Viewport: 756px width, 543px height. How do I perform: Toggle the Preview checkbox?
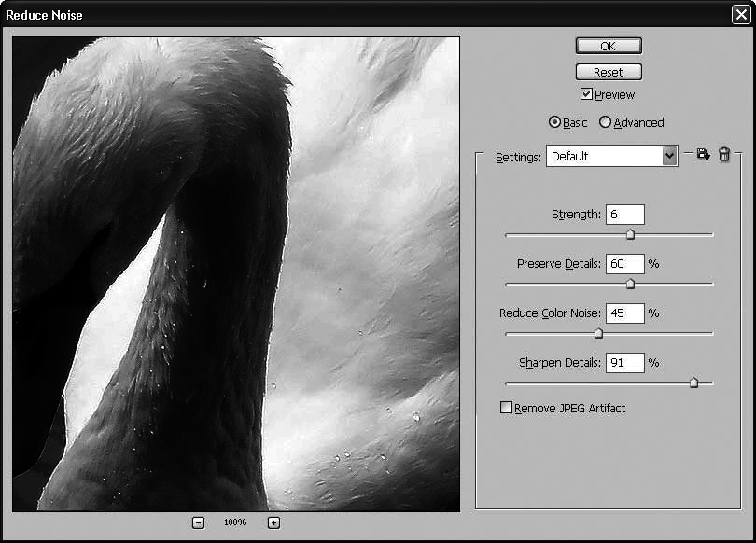(x=587, y=93)
